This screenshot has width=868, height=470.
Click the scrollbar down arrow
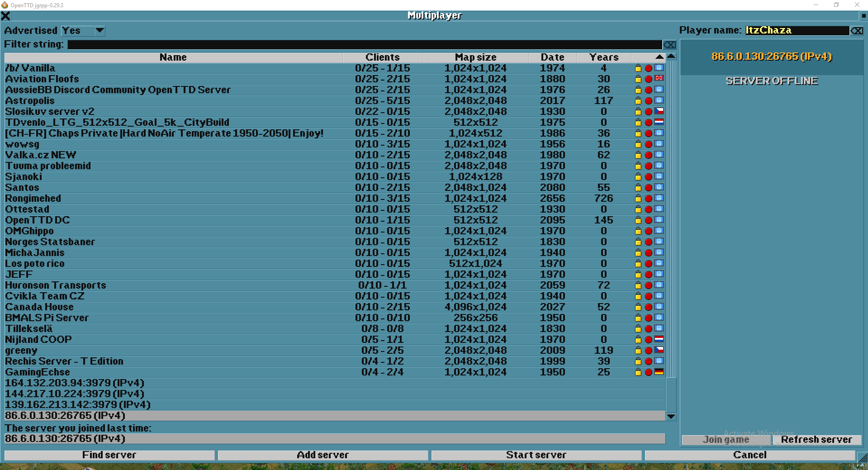point(671,416)
